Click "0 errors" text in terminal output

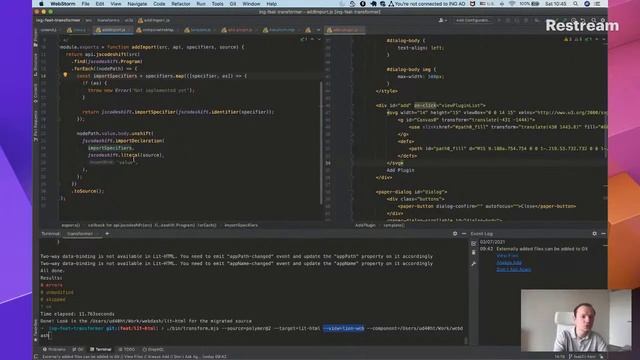pos(51,285)
